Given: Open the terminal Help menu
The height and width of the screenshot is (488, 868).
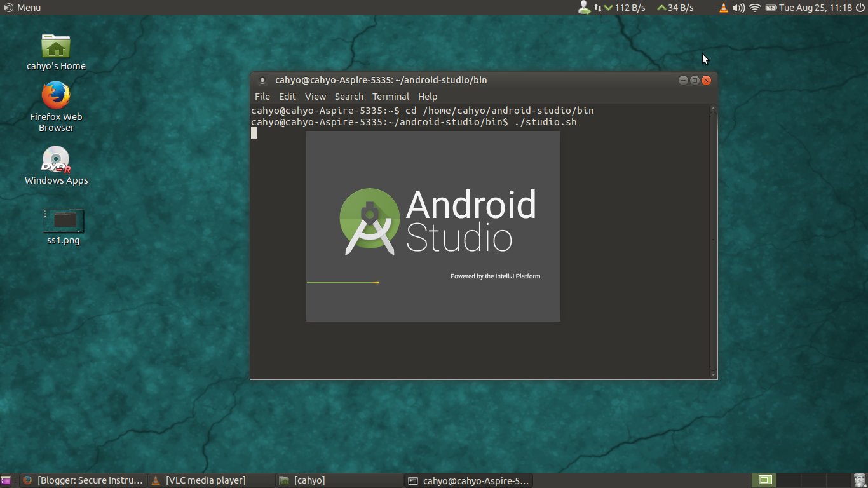Looking at the screenshot, I should [428, 97].
